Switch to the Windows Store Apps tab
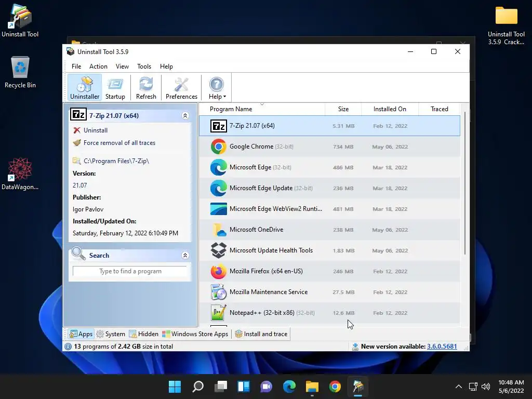 tap(195, 334)
